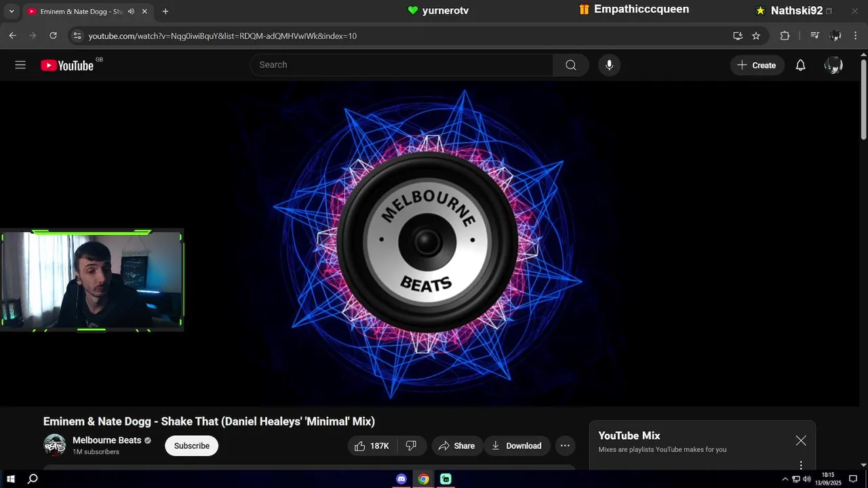Subscribe to Melbourne Beats
Image resolution: width=868 pixels, height=488 pixels.
click(x=192, y=445)
